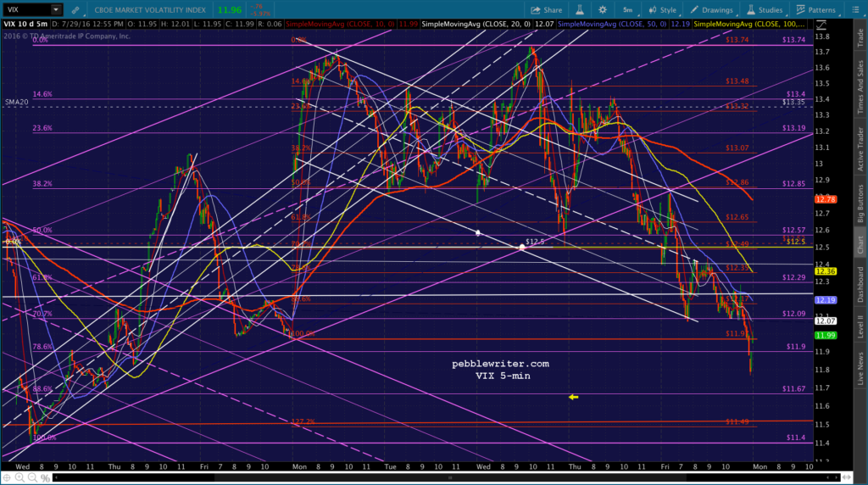Click the flask quick study icon

click(580, 10)
